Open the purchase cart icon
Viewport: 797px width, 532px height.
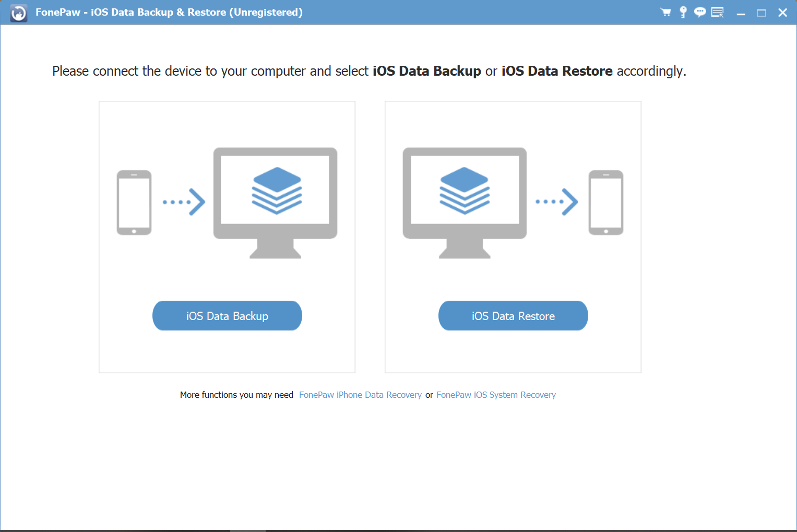[665, 12]
